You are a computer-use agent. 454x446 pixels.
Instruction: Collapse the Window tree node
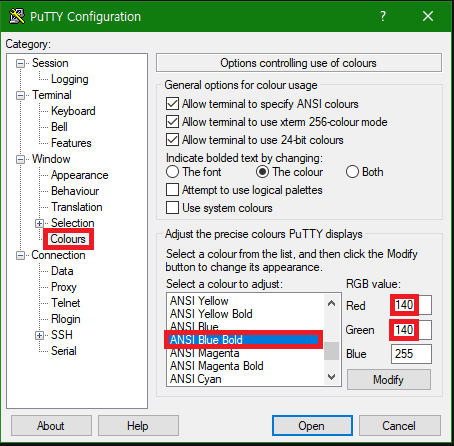21,159
